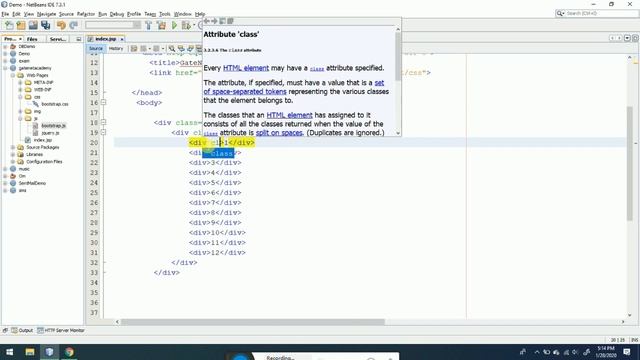Click the Find Next Occurrence icon
The width and height of the screenshot is (640, 360).
[x=190, y=49]
